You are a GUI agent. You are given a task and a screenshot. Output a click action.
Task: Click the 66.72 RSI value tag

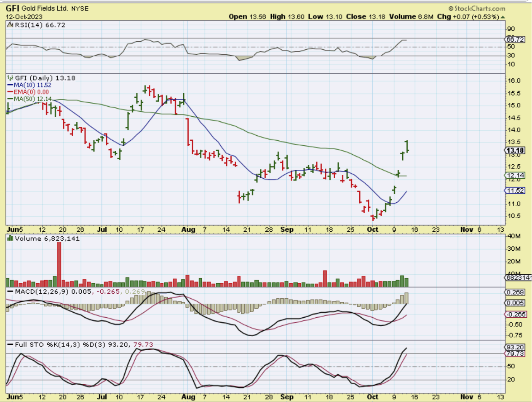click(x=515, y=39)
